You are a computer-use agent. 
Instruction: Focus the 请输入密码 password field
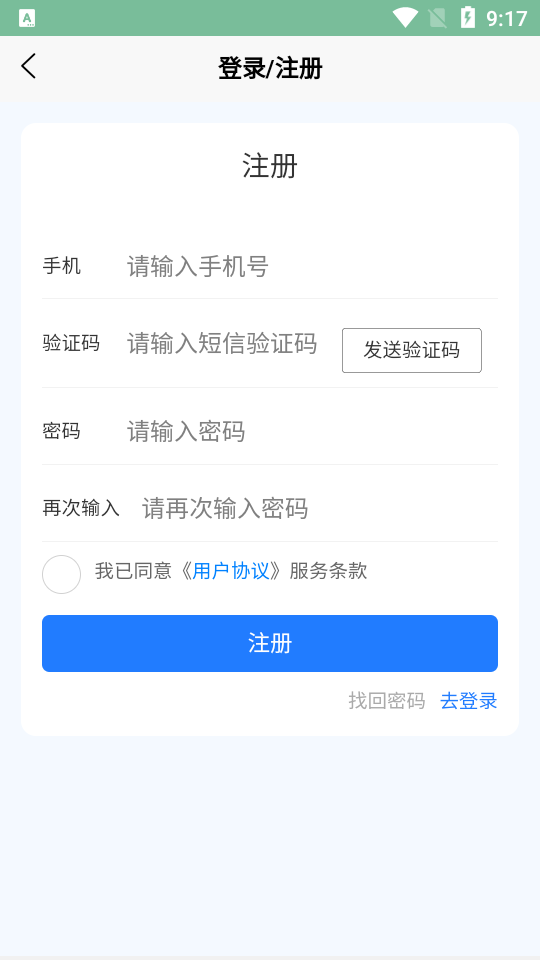tap(312, 432)
